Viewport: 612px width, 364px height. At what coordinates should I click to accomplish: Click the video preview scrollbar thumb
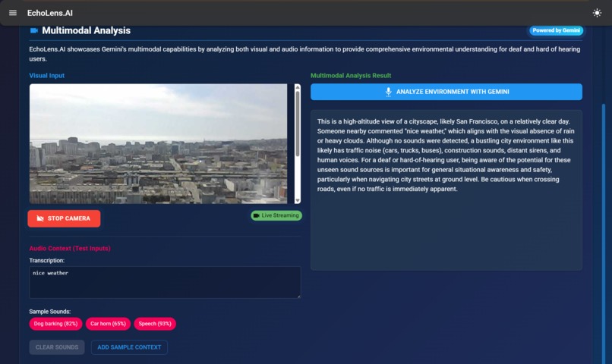click(298, 124)
